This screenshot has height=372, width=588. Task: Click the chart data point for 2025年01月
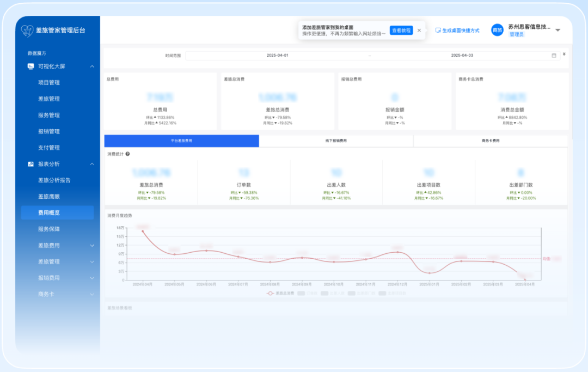point(430,273)
